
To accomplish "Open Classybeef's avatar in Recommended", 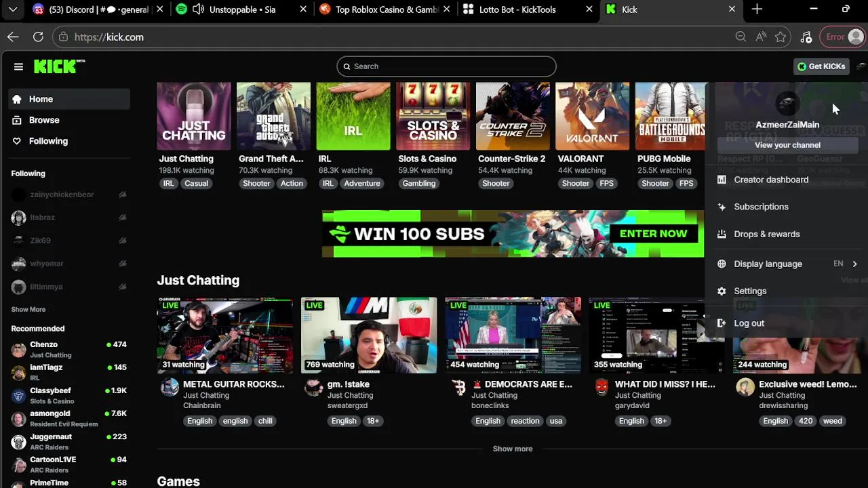I will click(x=18, y=396).
